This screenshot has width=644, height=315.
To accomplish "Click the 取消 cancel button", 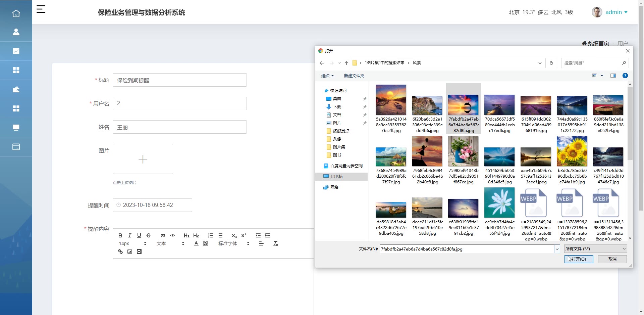I will pyautogui.click(x=612, y=259).
